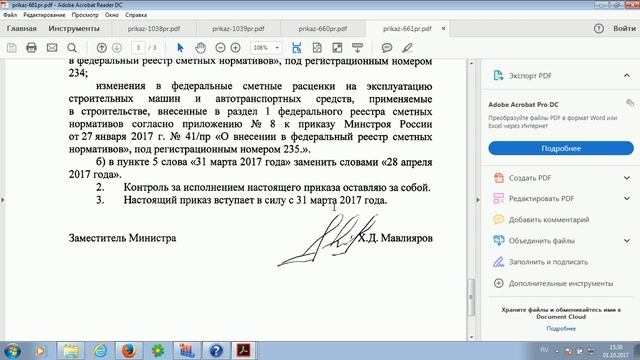
Task: Zoom out with minus icon
Action: (220, 48)
